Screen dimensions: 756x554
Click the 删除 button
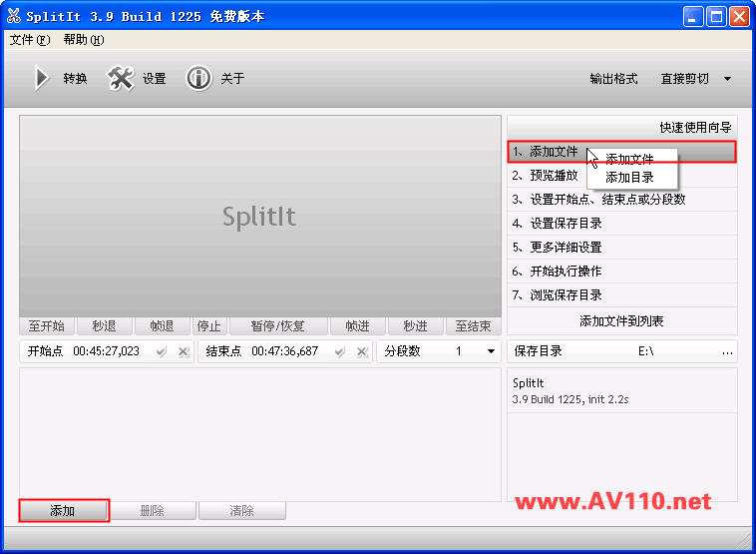[153, 510]
